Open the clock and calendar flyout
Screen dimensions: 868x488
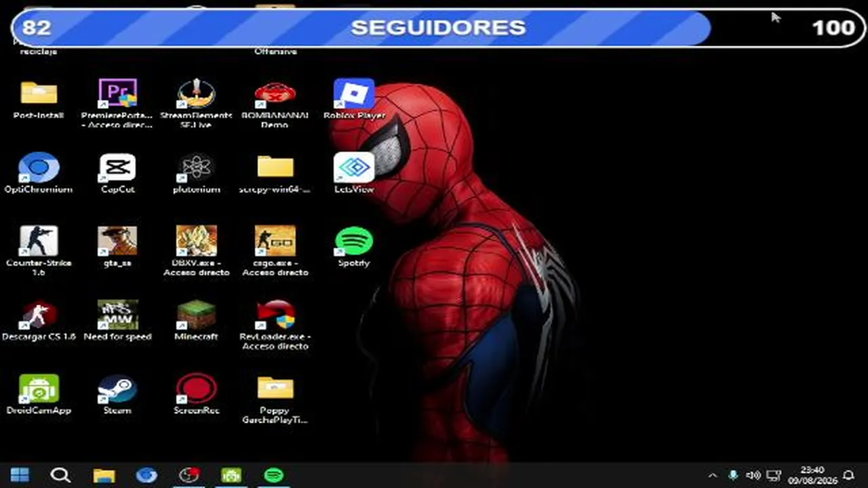(x=812, y=475)
